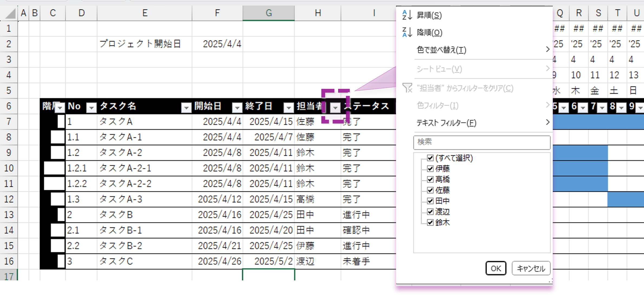This screenshot has width=644, height=295.
Task: Open filter arrow on No header
Action: 91,108
